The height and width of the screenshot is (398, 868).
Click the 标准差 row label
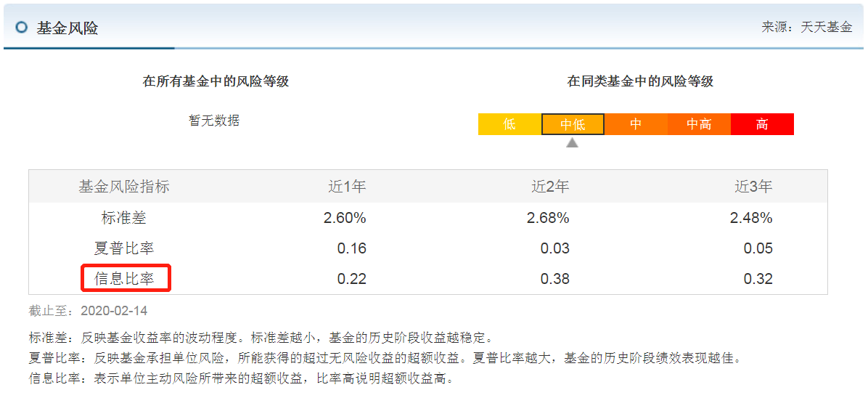click(x=124, y=218)
